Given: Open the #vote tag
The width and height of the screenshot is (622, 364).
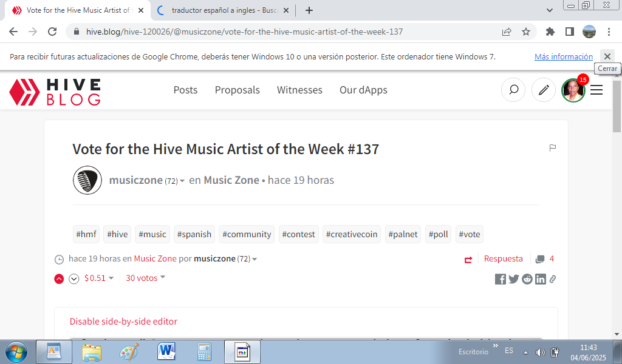Looking at the screenshot, I should 470,234.
